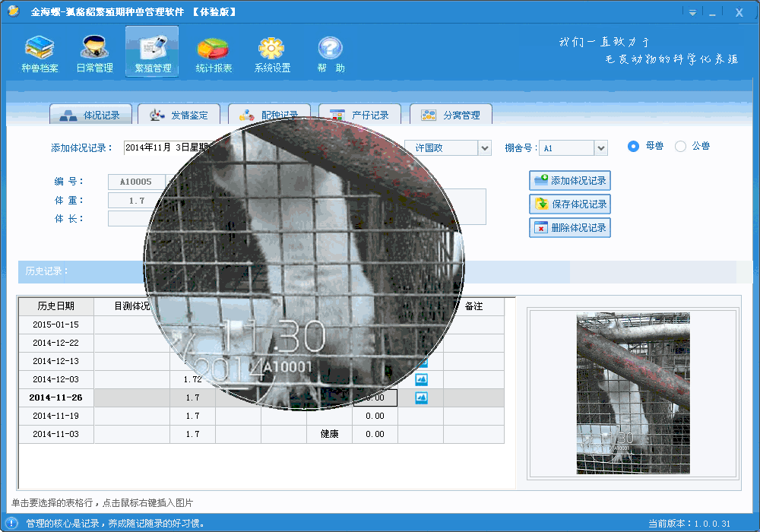
Task: Open title bar dropdown menu arrow
Action: click(692, 13)
